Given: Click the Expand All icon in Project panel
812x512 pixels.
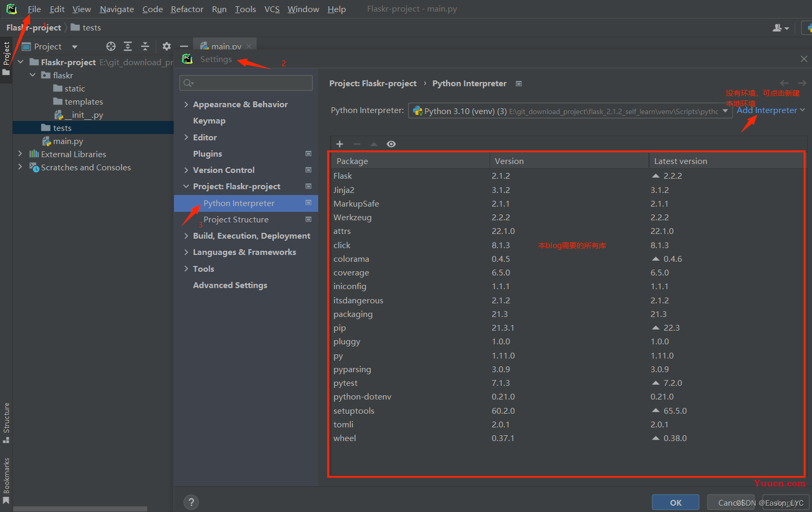Looking at the screenshot, I should (128, 46).
